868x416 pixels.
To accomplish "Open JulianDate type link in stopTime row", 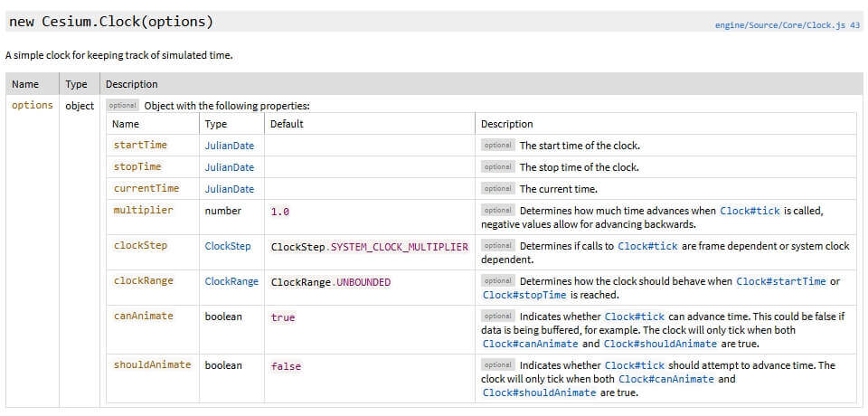I will pyautogui.click(x=229, y=167).
